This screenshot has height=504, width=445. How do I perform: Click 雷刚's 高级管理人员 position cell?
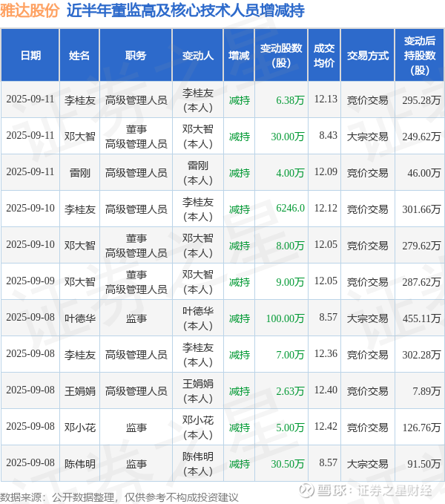pos(136,173)
